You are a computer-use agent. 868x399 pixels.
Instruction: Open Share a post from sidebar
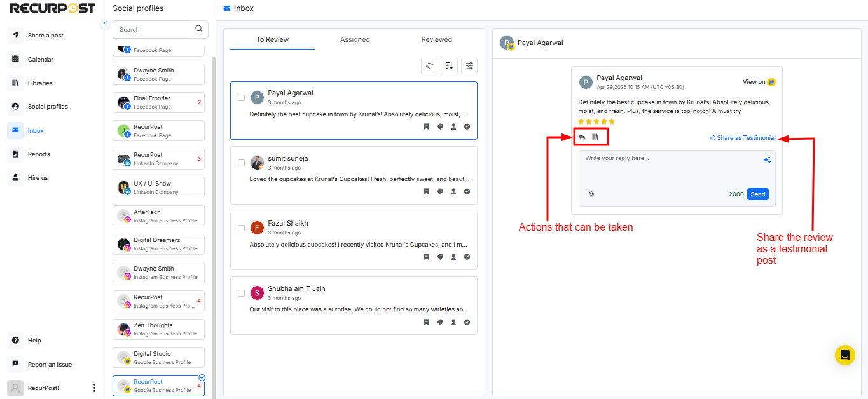pyautogui.click(x=45, y=36)
